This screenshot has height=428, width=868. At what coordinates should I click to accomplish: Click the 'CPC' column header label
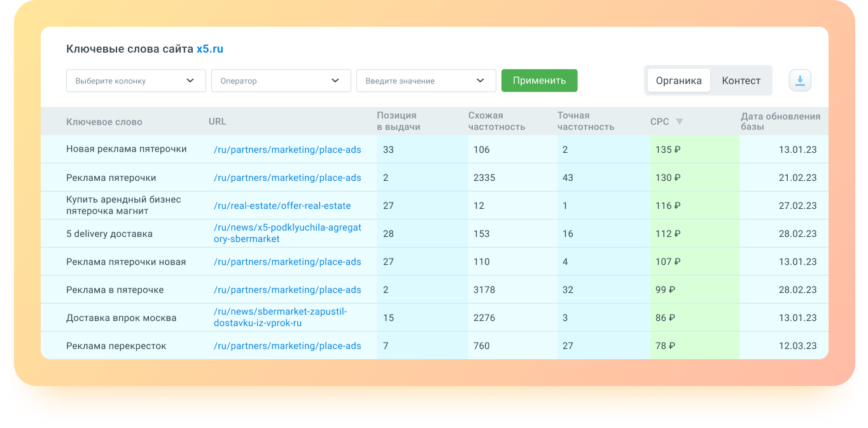tap(659, 122)
